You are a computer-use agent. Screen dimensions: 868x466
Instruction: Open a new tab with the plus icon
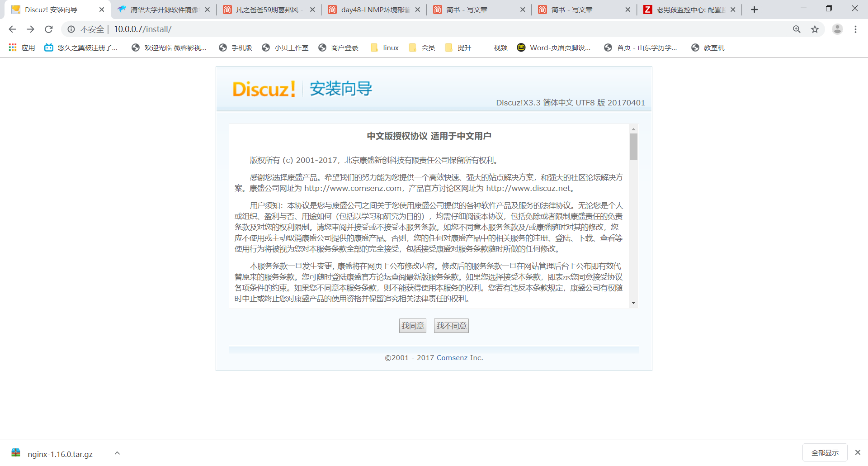(754, 9)
